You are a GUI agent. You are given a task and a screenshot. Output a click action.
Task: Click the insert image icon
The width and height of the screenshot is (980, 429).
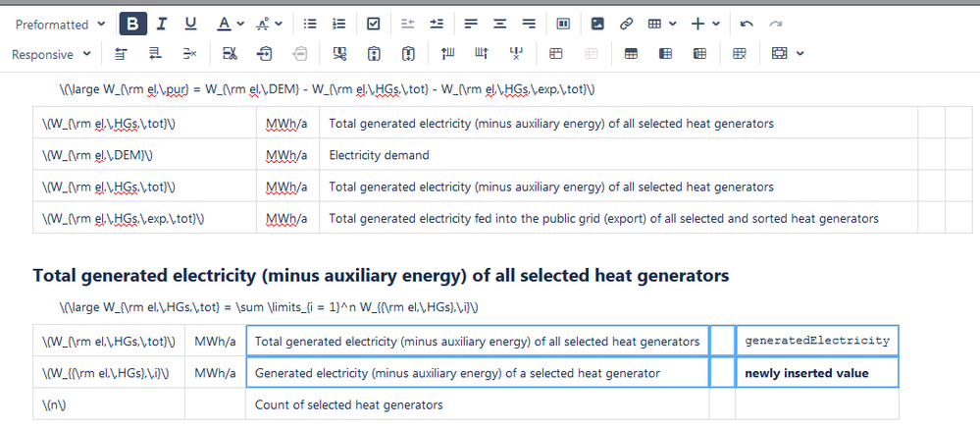(597, 24)
